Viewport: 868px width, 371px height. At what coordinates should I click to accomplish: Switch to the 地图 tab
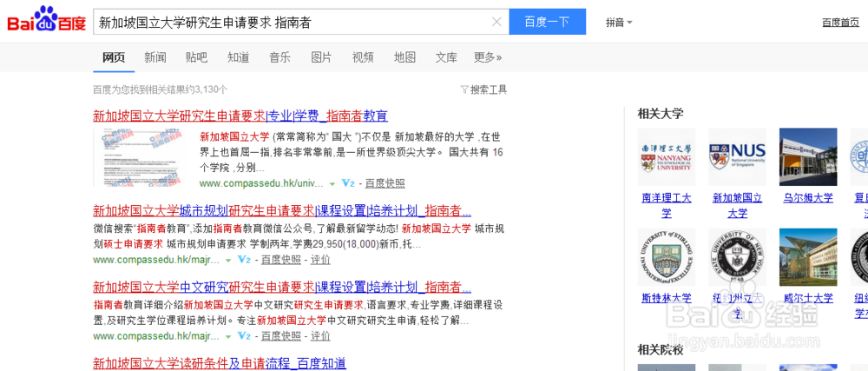coord(404,57)
